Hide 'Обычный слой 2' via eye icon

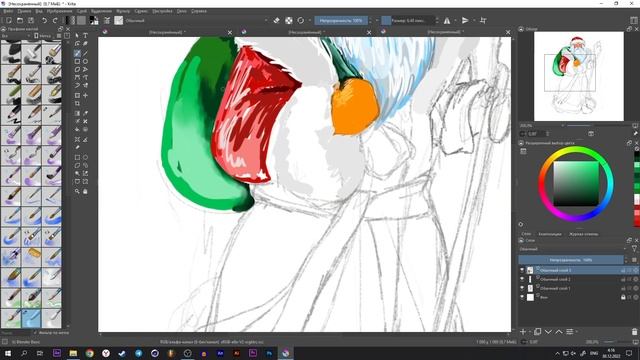[522, 279]
